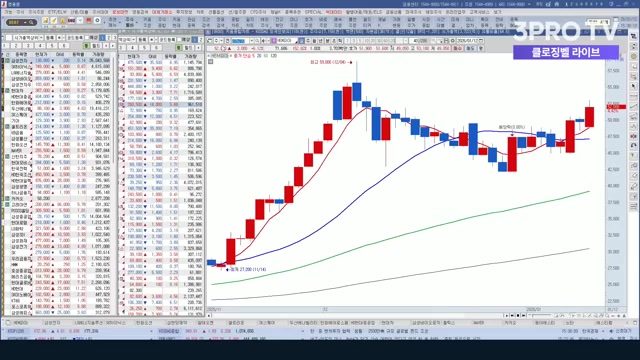This screenshot has width=640, height=360.
Task: Click the 현대차 row in the left watchlist
Action: tap(57, 90)
